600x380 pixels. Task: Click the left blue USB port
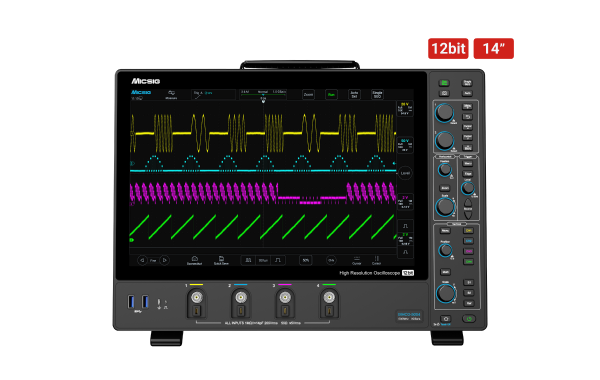coord(131,302)
